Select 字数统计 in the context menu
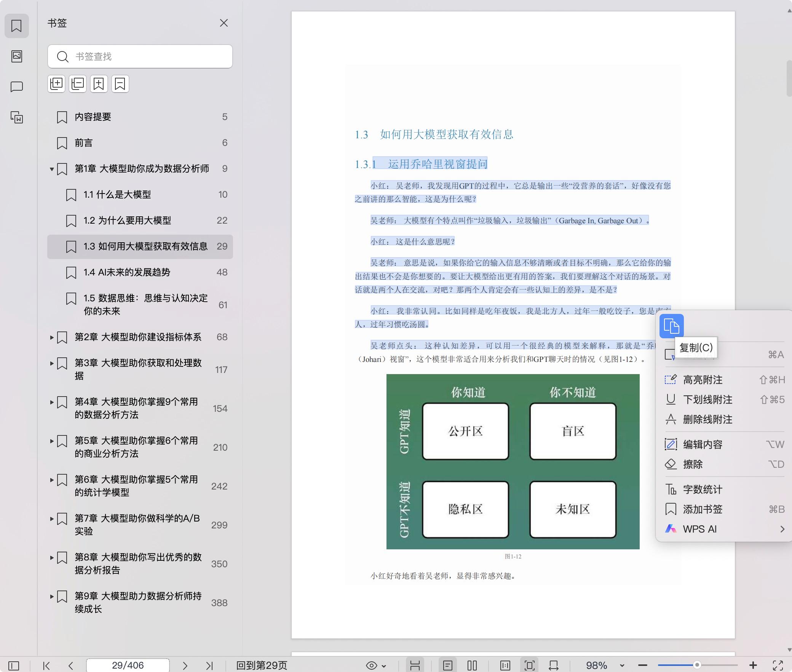This screenshot has height=672, width=792. coord(703,490)
